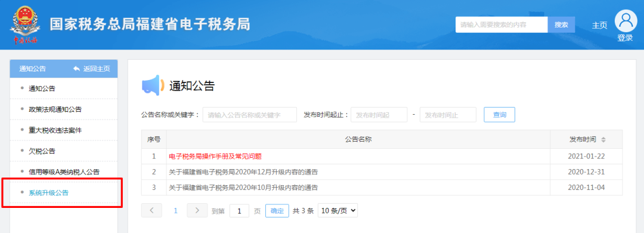Click current page number 1 in pagination
Viewport: 644px width, 233px height.
click(x=175, y=210)
